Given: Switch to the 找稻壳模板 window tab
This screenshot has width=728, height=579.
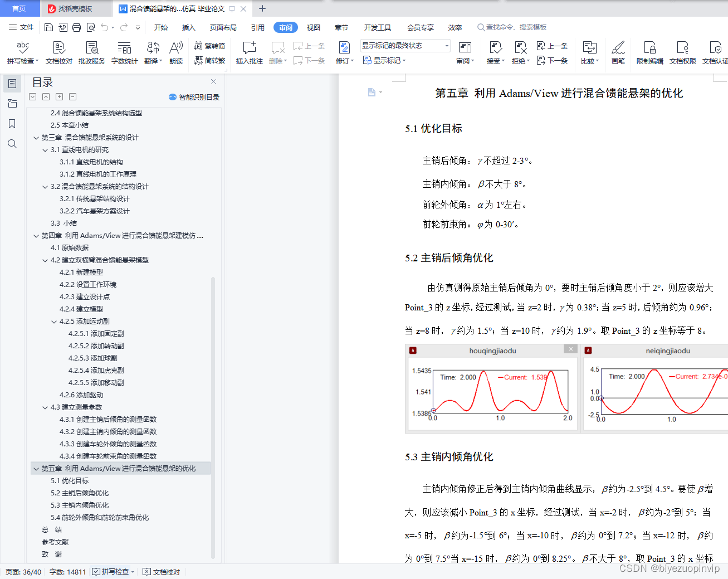Looking at the screenshot, I should [x=75, y=8].
